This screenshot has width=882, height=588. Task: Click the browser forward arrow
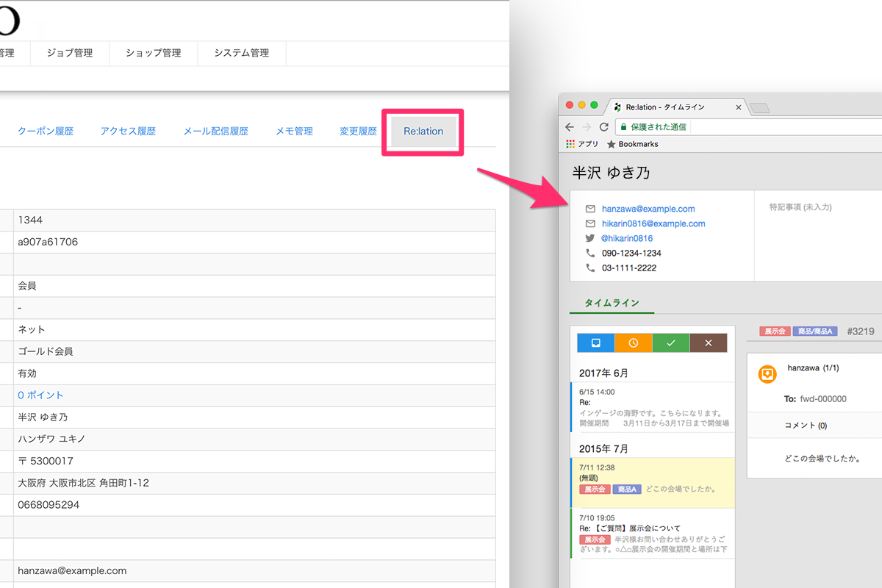[x=587, y=126]
